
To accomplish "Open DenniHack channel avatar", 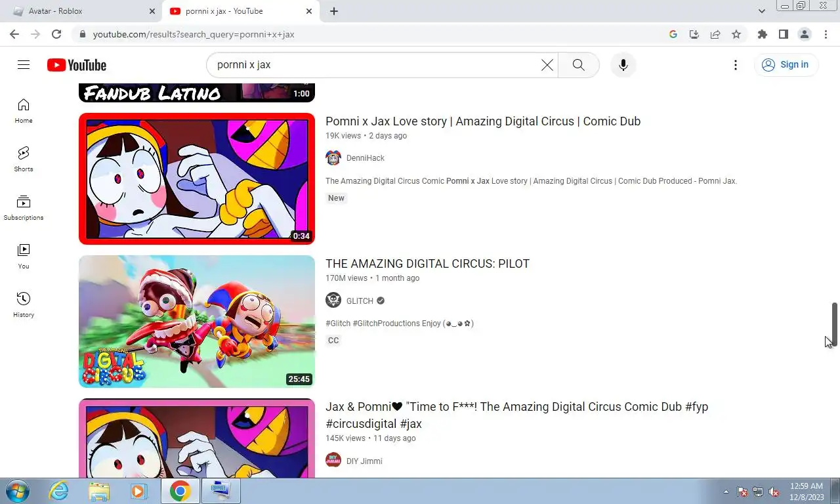I will pos(333,158).
